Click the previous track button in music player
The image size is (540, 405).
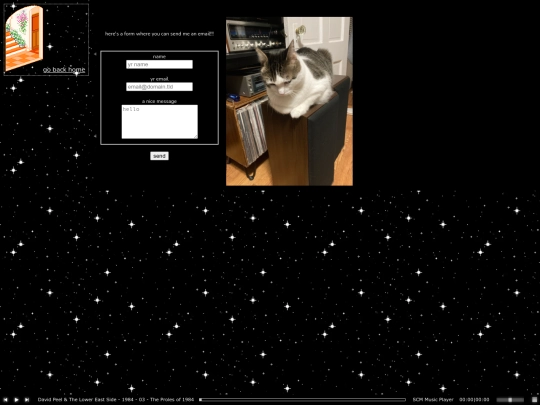(6, 399)
